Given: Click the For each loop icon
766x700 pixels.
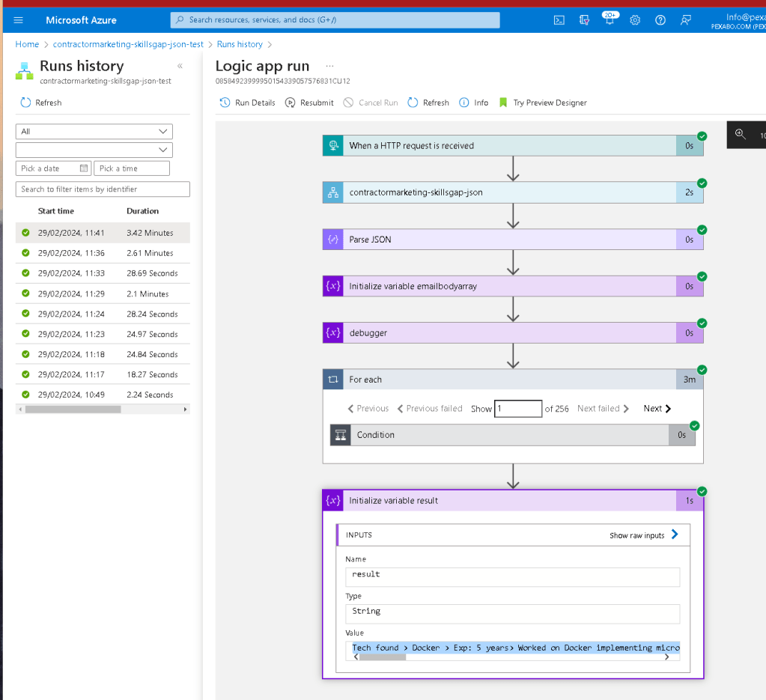Looking at the screenshot, I should tap(333, 380).
